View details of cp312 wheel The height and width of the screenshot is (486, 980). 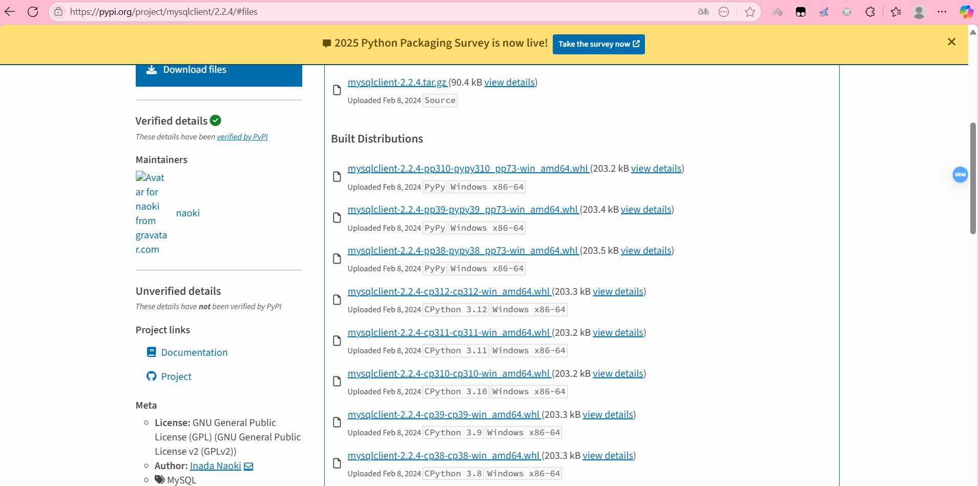(x=618, y=292)
